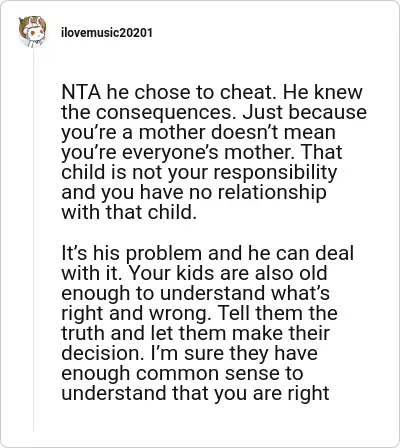Click the line 'enough to understand what's'

[x=195, y=293]
